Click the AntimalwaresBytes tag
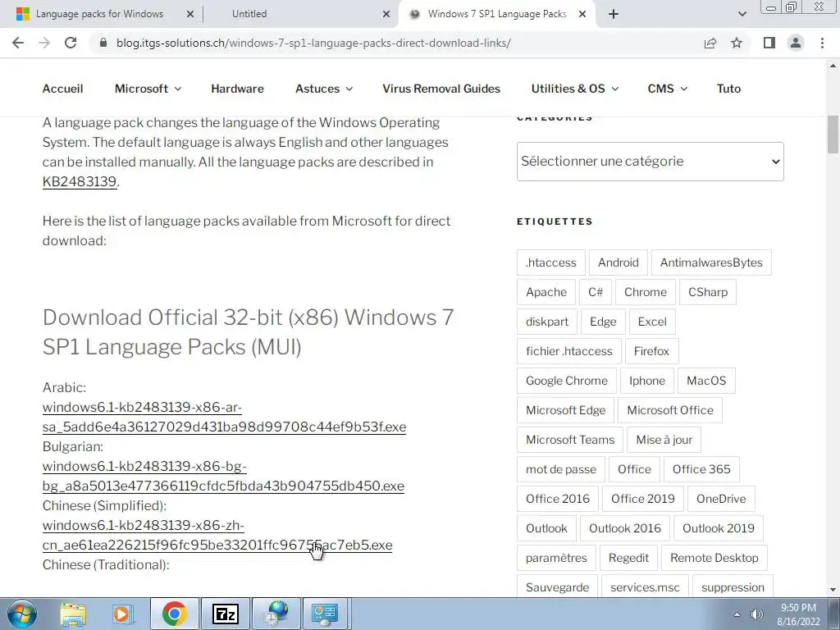The height and width of the screenshot is (630, 840). coord(711,262)
